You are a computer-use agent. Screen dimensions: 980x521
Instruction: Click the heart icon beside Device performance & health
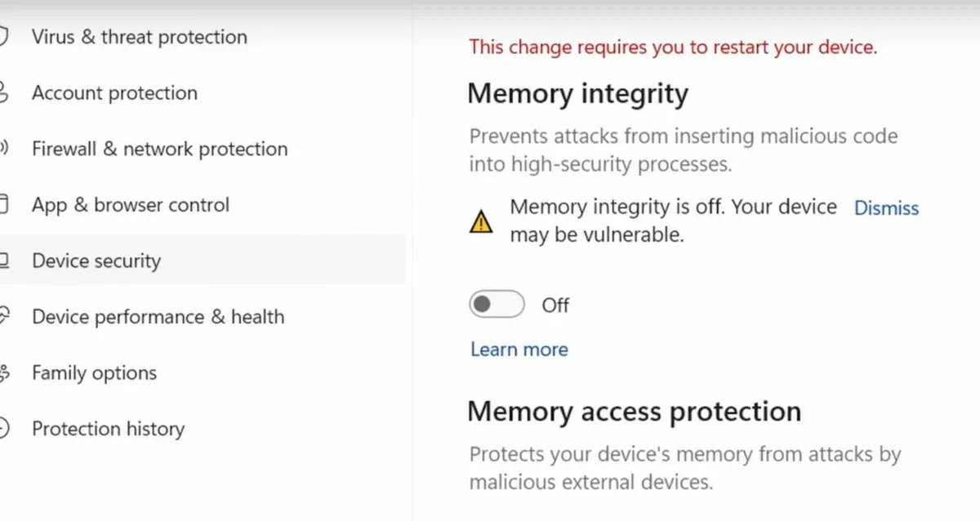(x=3, y=317)
